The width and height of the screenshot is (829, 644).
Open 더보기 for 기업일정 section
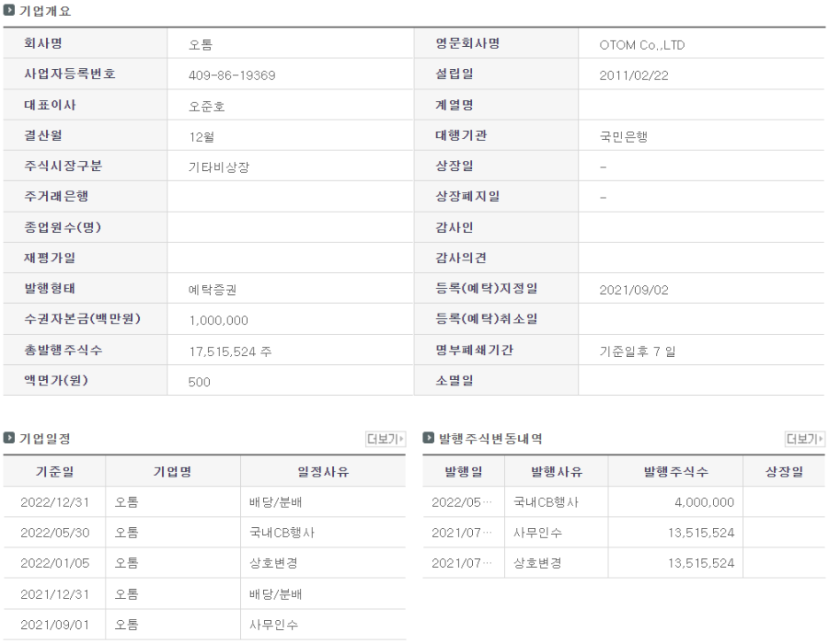(385, 438)
